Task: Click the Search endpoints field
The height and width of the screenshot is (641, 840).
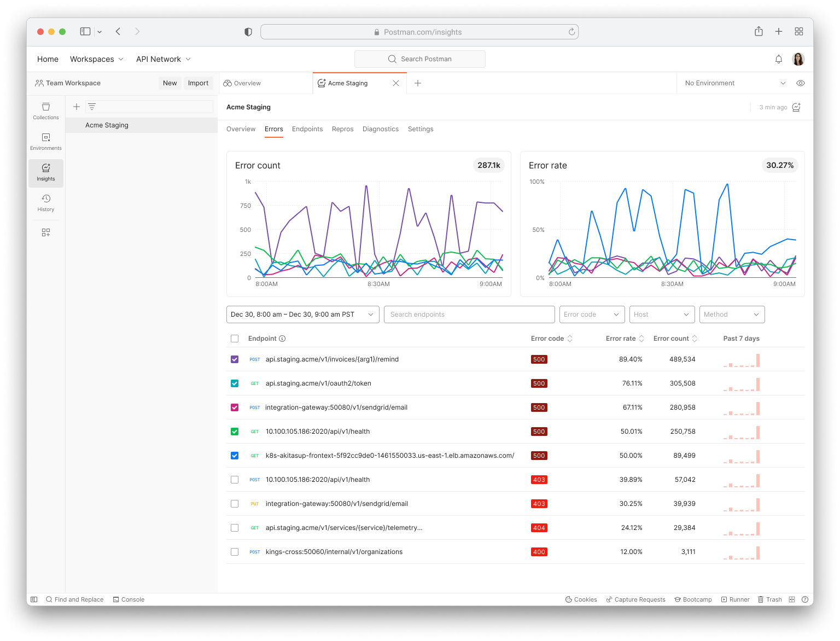Action: pyautogui.click(x=469, y=314)
